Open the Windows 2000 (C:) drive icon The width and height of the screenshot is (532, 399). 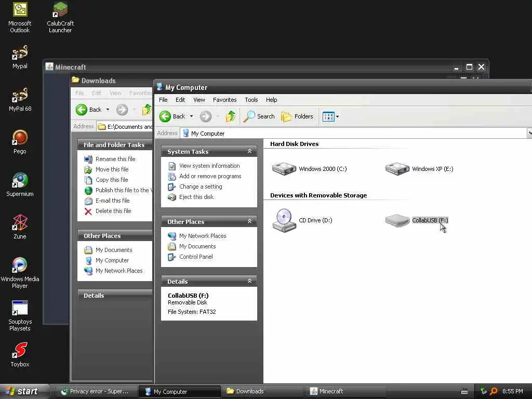click(x=284, y=169)
